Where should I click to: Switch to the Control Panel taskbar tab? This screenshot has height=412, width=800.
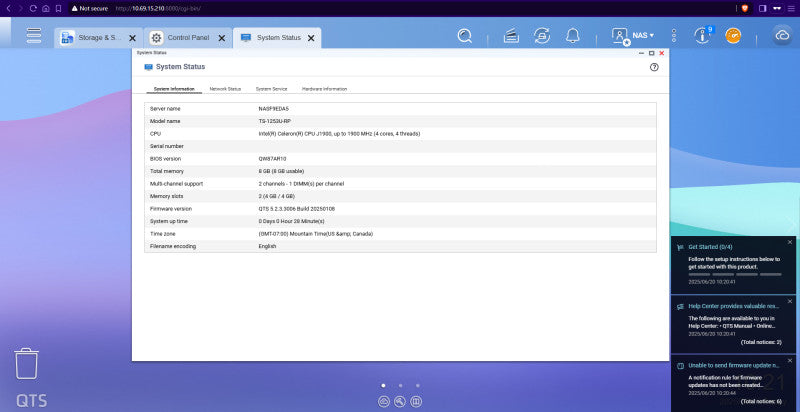coord(188,38)
